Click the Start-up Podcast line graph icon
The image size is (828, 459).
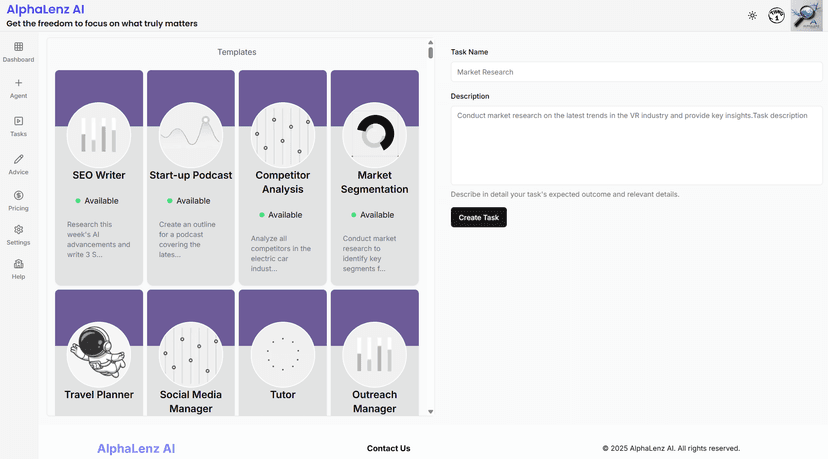(191, 134)
